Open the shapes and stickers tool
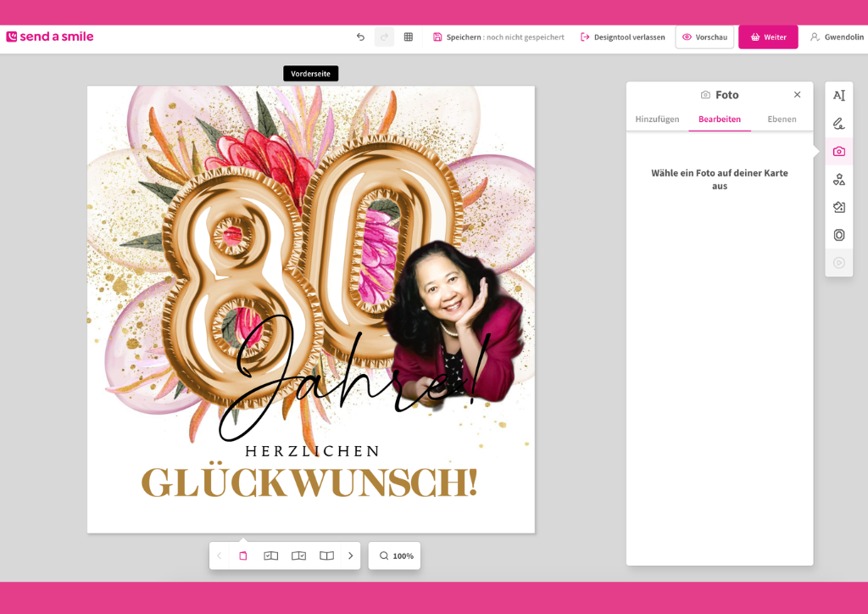 tap(838, 179)
